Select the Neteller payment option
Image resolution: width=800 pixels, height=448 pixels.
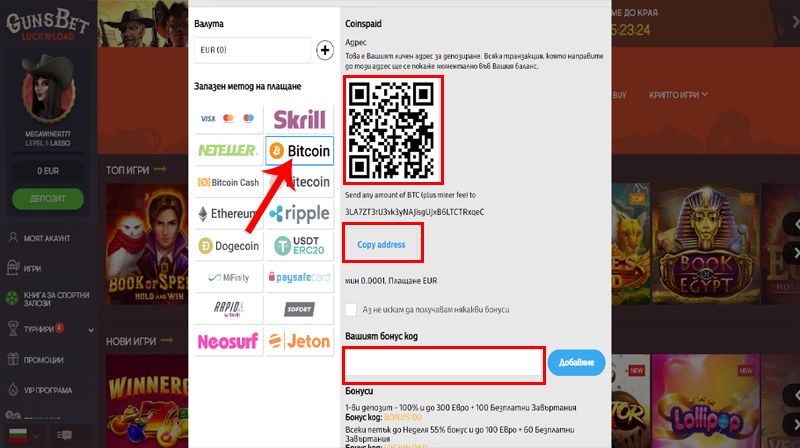(228, 151)
